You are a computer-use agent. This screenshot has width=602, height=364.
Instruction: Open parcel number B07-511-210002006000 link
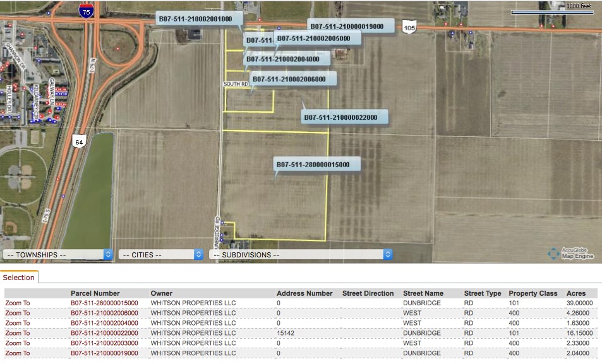point(104,313)
